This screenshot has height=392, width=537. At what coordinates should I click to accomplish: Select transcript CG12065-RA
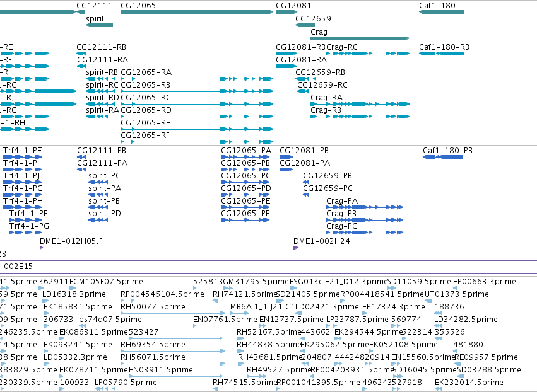tap(197, 79)
